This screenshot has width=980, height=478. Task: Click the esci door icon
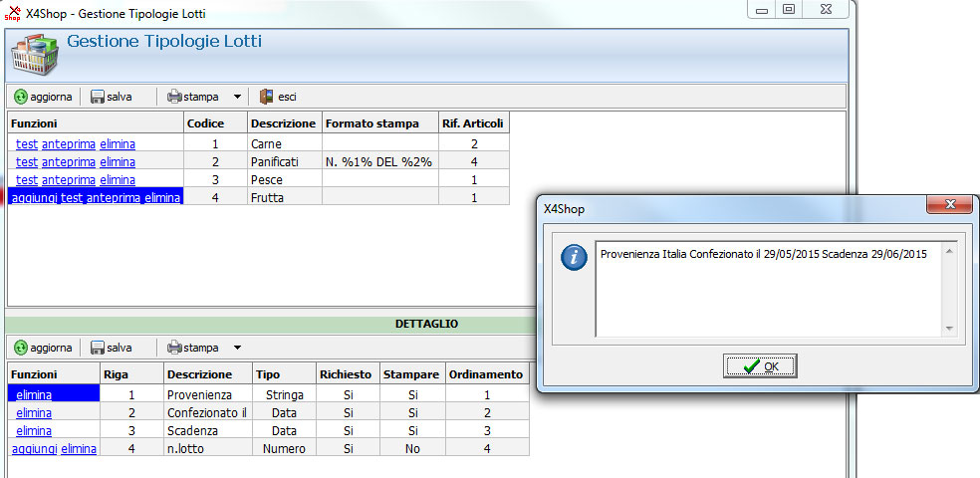266,97
